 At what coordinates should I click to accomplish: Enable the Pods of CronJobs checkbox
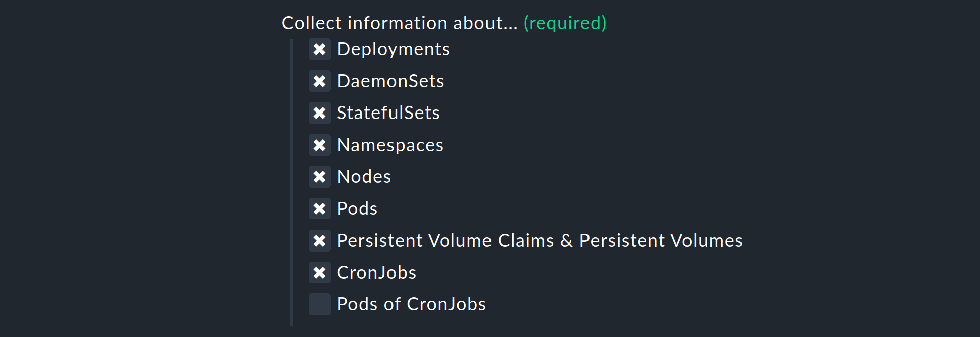320,304
